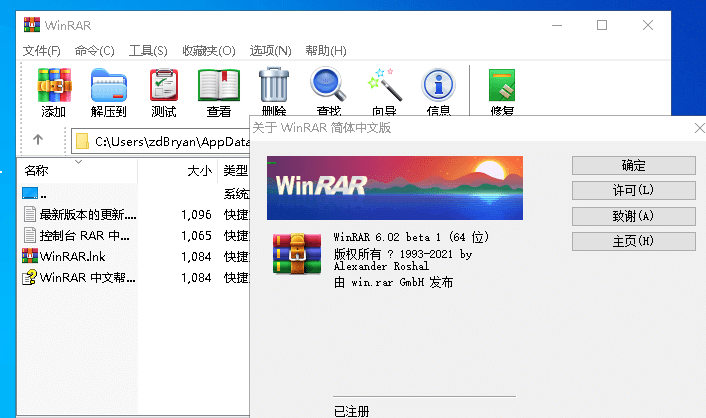The image size is (706, 418).
Task: Open the 主页(H) home page button
Action: [633, 241]
